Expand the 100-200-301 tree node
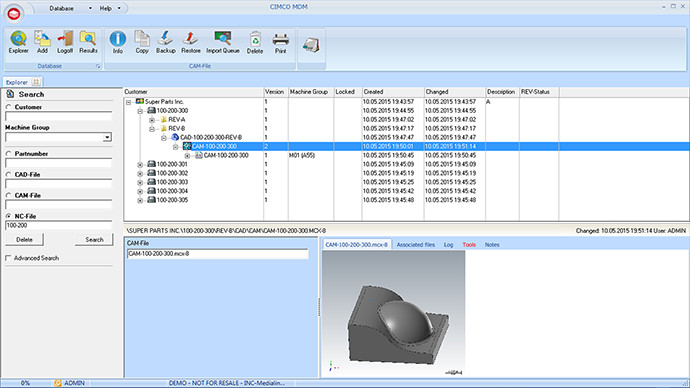The image size is (690, 388). [140, 165]
